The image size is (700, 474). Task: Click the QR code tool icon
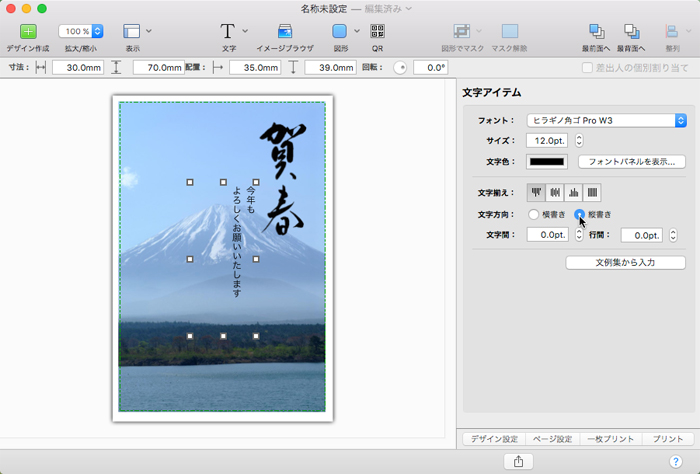377,32
